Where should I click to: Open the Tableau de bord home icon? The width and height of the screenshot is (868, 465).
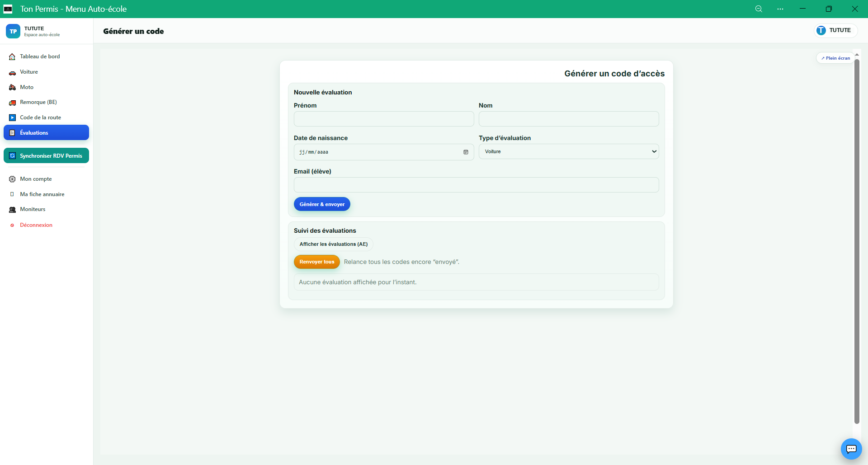tap(12, 56)
